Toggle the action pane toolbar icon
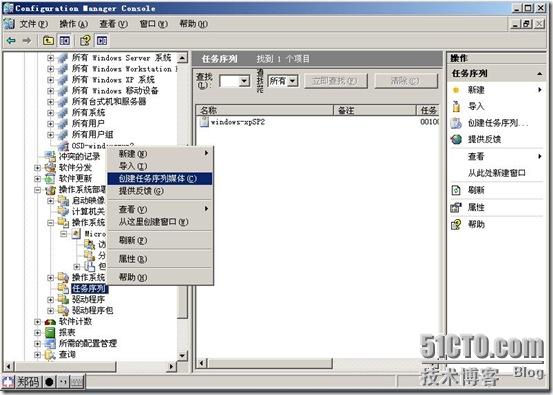The width and height of the screenshot is (553, 395). (x=102, y=41)
